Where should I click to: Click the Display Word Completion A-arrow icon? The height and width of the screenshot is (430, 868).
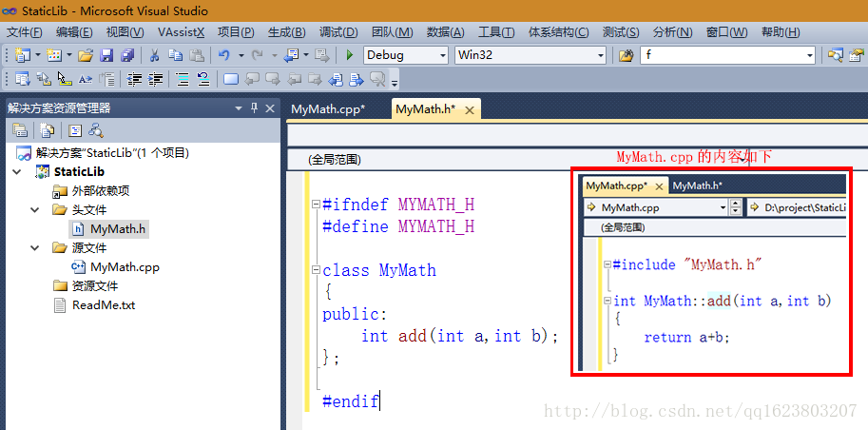point(85,79)
